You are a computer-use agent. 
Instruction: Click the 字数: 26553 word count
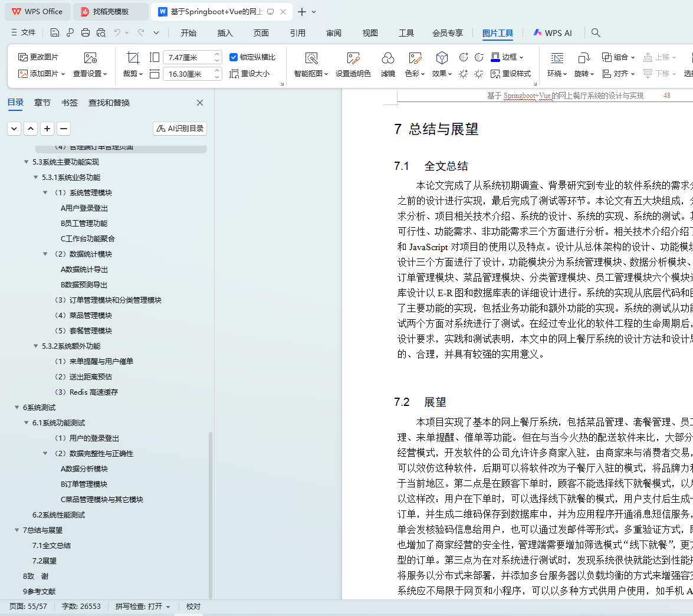pos(81,607)
